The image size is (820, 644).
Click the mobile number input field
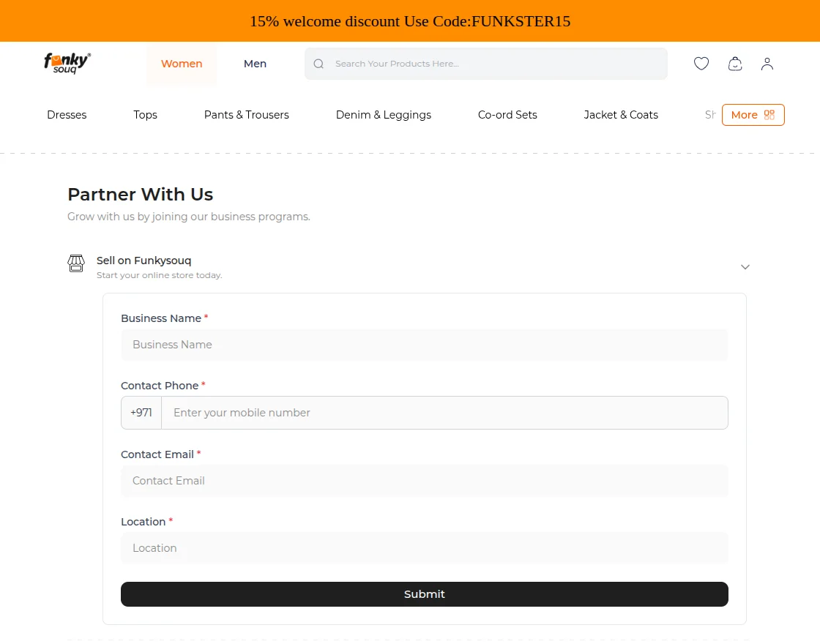click(444, 413)
